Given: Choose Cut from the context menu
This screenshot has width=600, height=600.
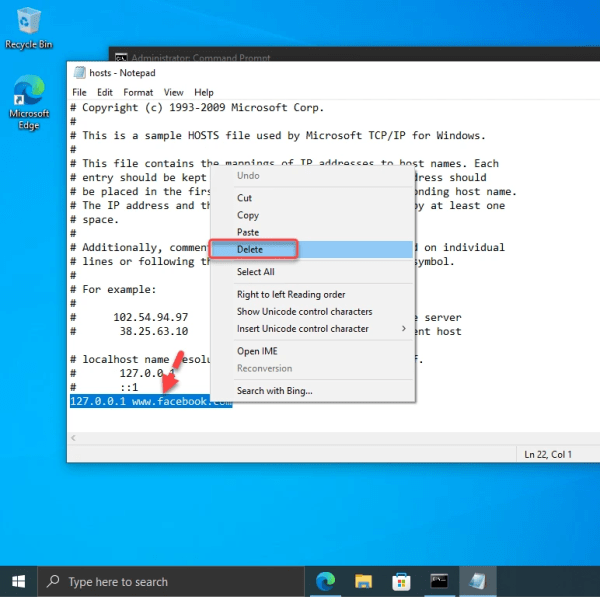Looking at the screenshot, I should (312, 198).
